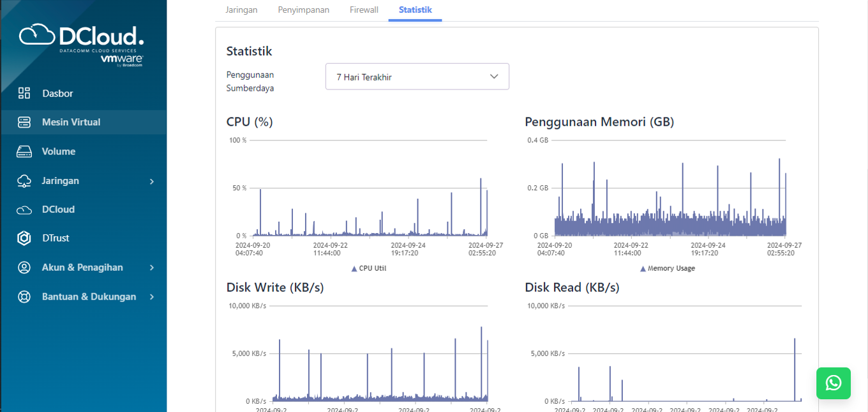Open the Penyimpanan tab
This screenshot has width=868, height=412.
tap(303, 10)
